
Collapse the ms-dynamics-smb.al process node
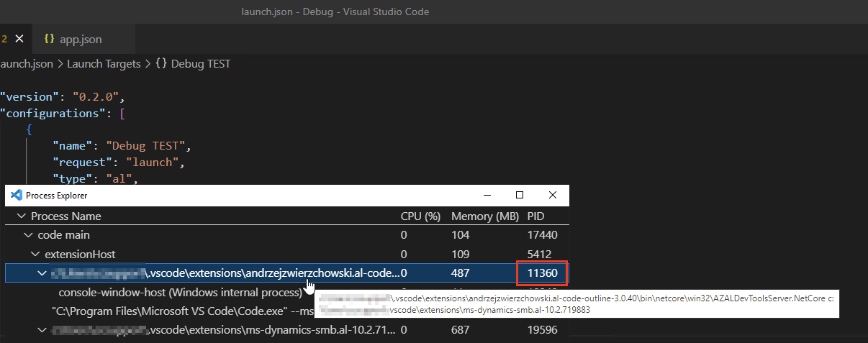click(x=42, y=330)
